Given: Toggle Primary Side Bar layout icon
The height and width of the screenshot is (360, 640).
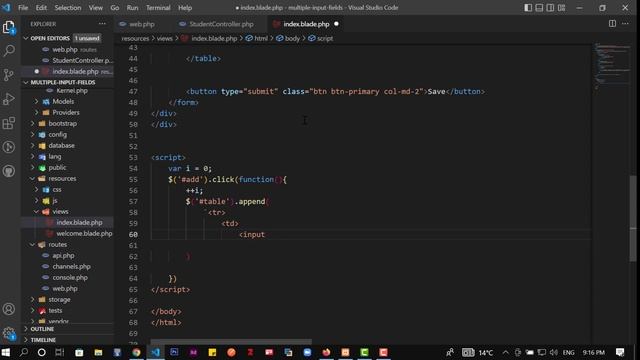Looking at the screenshot, I should point(528,8).
